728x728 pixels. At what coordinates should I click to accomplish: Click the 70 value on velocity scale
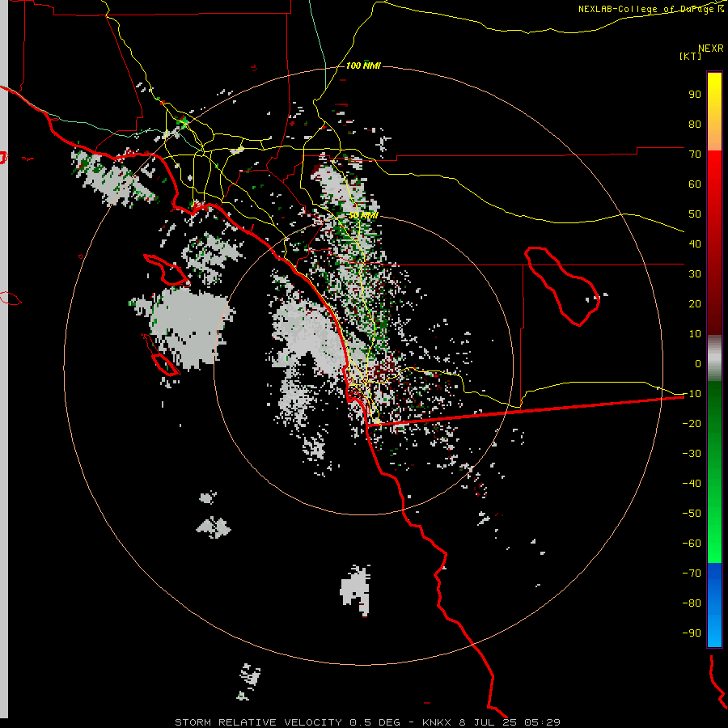pyautogui.click(x=695, y=154)
